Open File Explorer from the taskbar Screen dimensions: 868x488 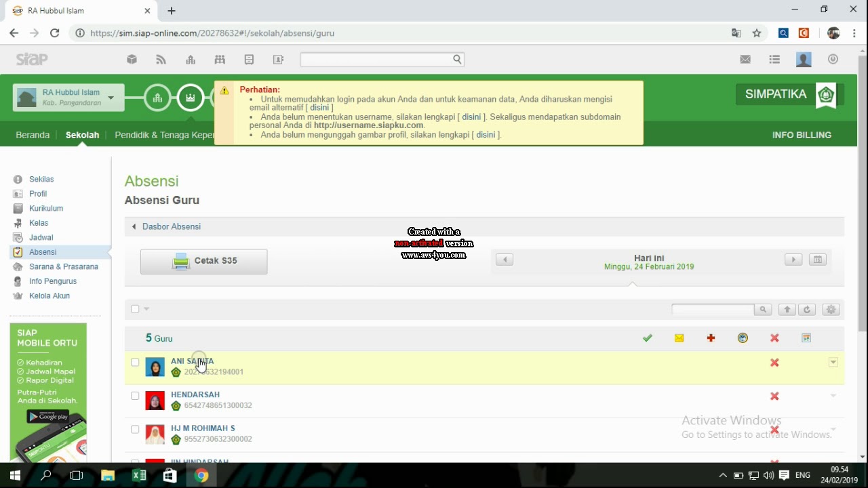[x=108, y=475]
